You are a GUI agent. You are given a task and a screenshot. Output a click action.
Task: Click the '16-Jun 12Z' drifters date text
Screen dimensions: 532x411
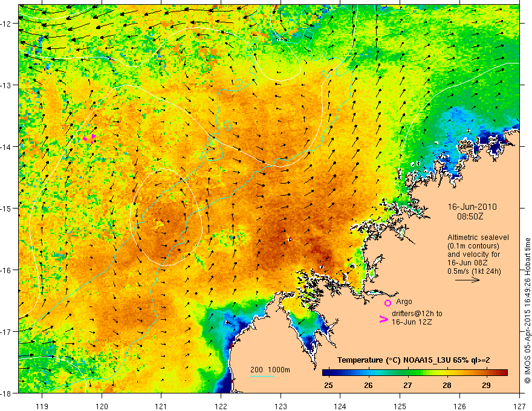pyautogui.click(x=412, y=322)
